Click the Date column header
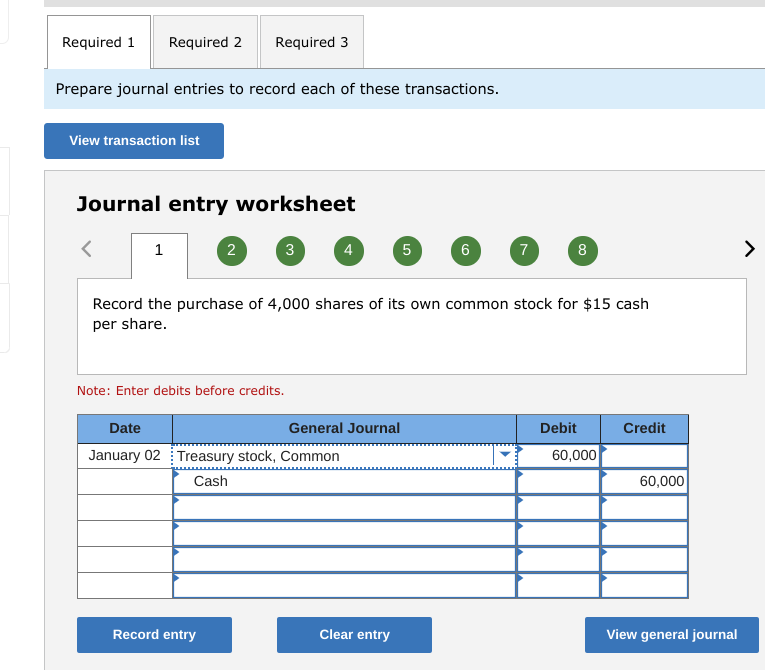The height and width of the screenshot is (670, 781). pyautogui.click(x=125, y=428)
